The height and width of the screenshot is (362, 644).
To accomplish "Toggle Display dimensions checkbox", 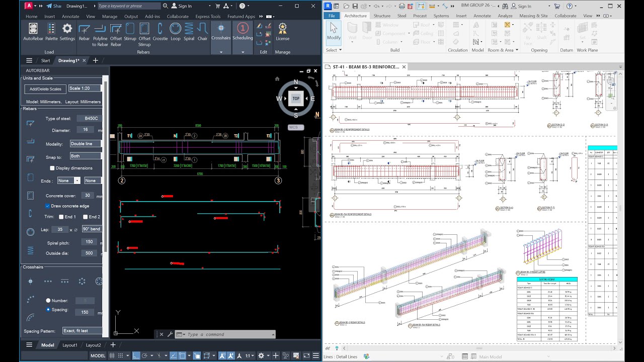I will 52,168.
